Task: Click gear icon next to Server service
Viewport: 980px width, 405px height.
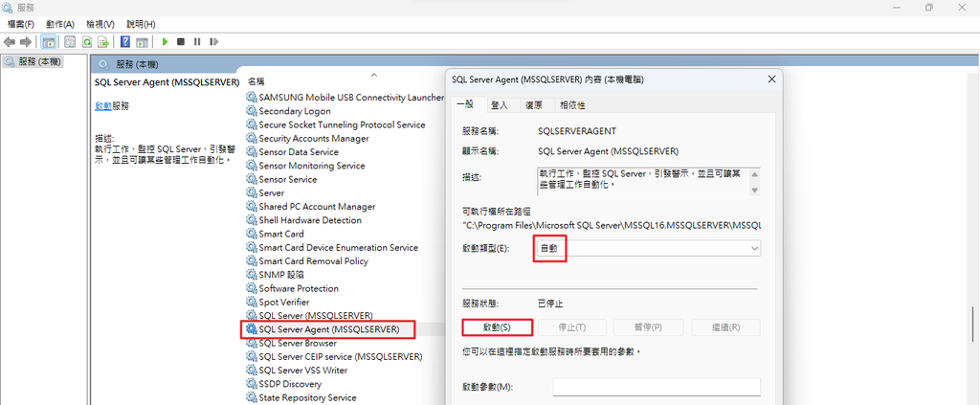Action: [x=252, y=193]
